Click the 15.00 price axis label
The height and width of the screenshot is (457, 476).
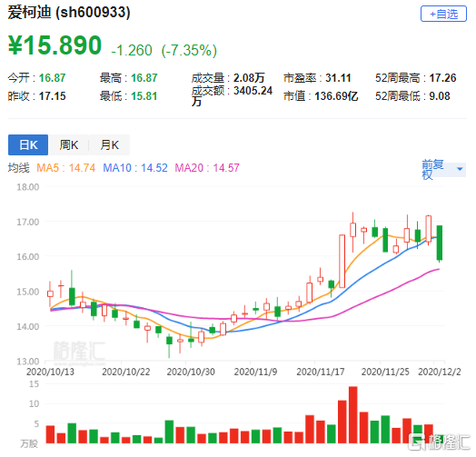coord(27,292)
